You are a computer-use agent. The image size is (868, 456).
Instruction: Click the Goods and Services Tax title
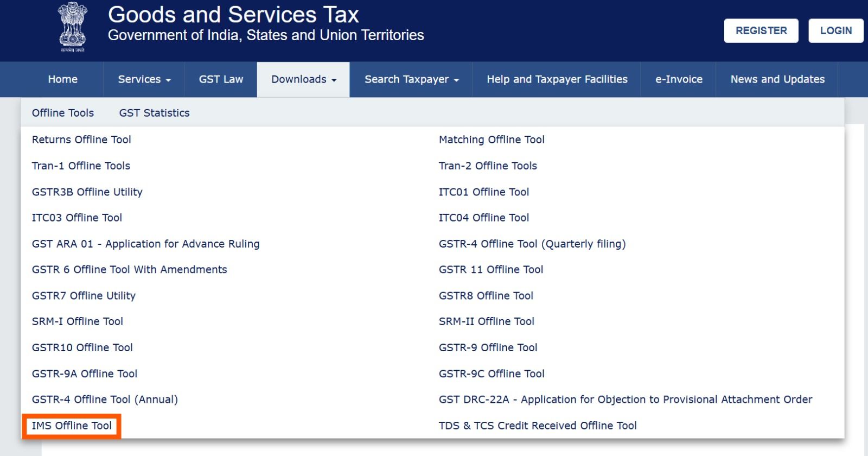pyautogui.click(x=233, y=15)
